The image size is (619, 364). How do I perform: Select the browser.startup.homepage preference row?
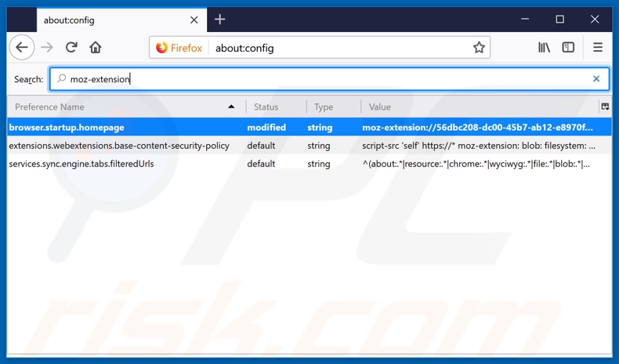click(309, 128)
